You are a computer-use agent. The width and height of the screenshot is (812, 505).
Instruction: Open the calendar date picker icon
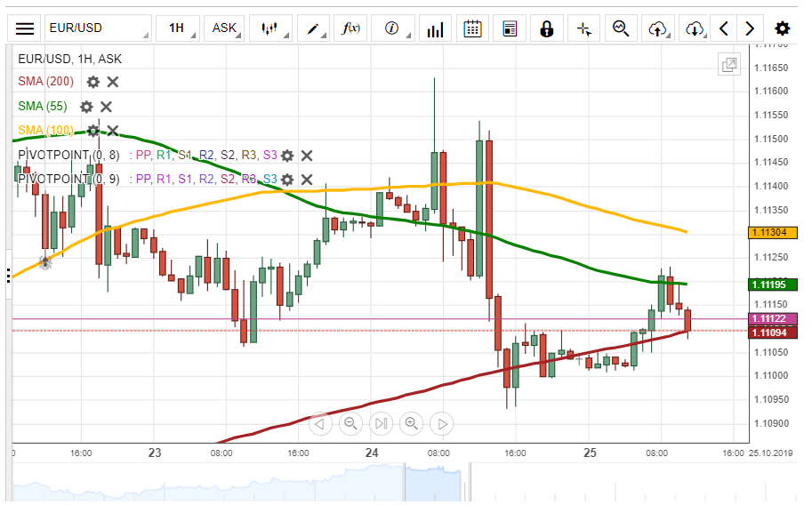coord(472,28)
